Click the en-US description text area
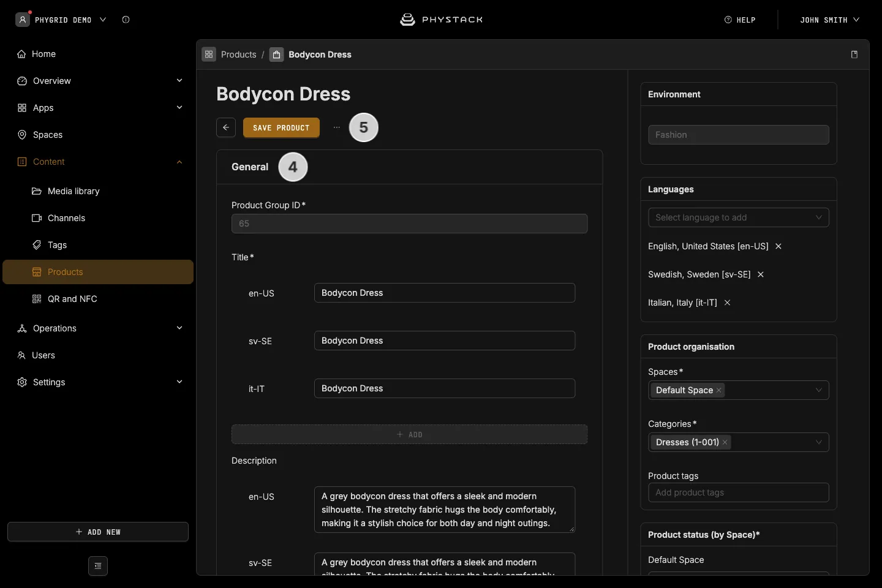882x588 pixels. 445,510
